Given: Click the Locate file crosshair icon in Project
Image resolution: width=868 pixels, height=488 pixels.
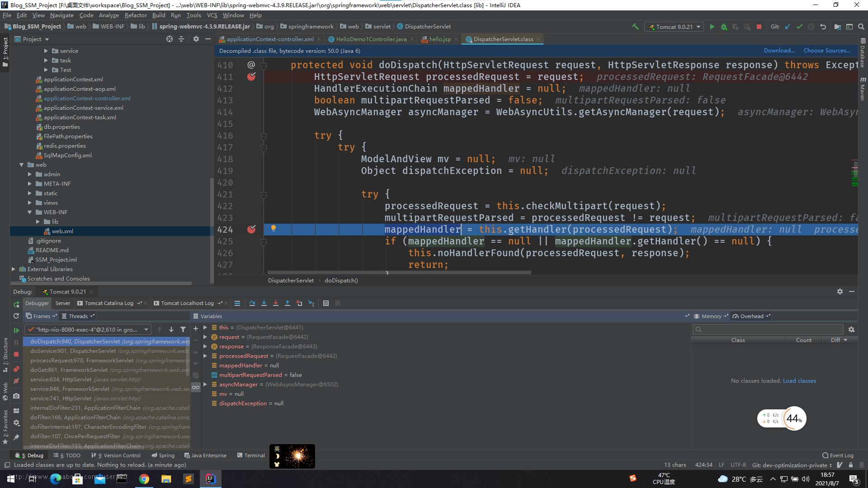Looking at the screenshot, I should (169, 39).
